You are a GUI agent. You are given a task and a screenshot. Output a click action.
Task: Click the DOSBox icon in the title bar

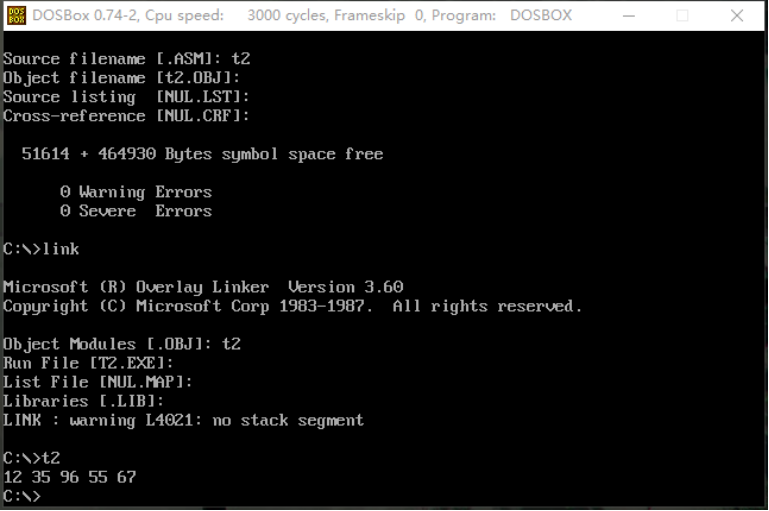(16, 15)
